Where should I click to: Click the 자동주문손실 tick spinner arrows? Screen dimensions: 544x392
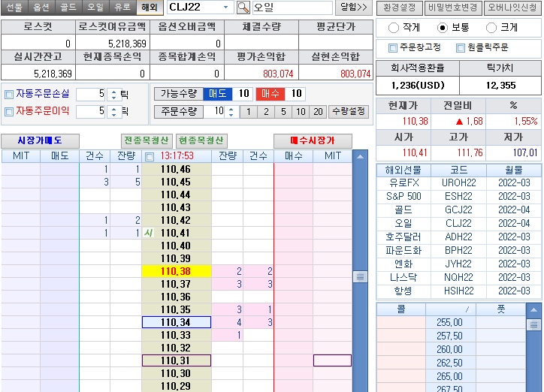tap(113, 95)
